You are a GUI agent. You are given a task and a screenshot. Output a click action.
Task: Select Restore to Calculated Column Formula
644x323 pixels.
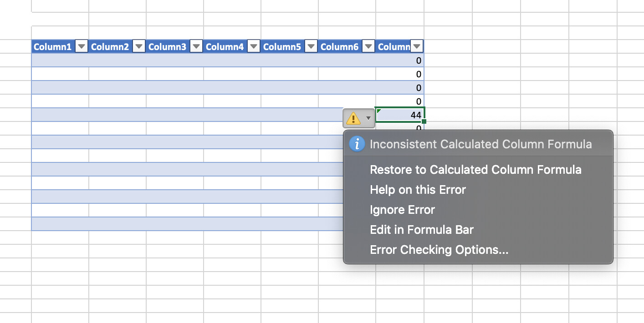(475, 169)
